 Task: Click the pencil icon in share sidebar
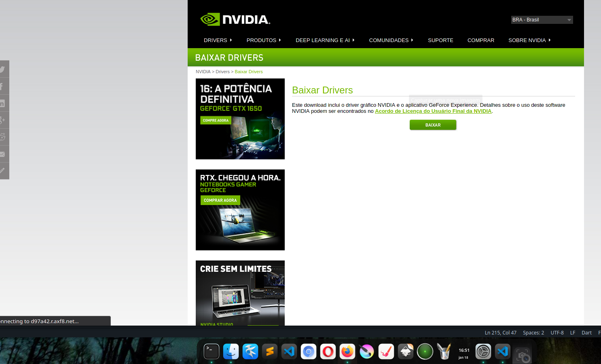(x=4, y=171)
